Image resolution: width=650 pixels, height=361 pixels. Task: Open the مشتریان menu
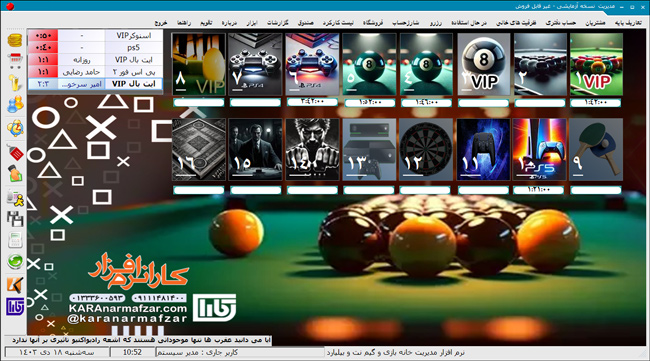[595, 23]
